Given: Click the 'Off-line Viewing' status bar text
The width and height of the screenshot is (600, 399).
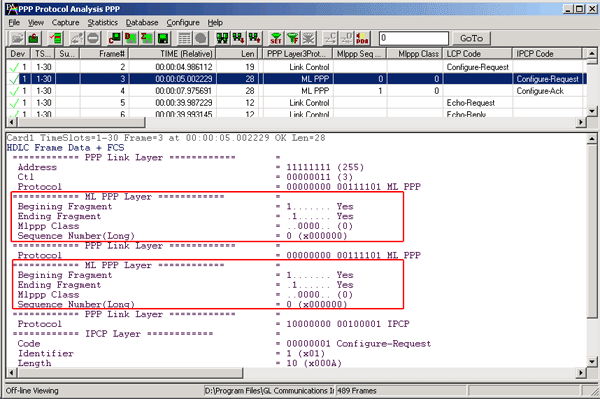Looking at the screenshot, I should pos(32,391).
